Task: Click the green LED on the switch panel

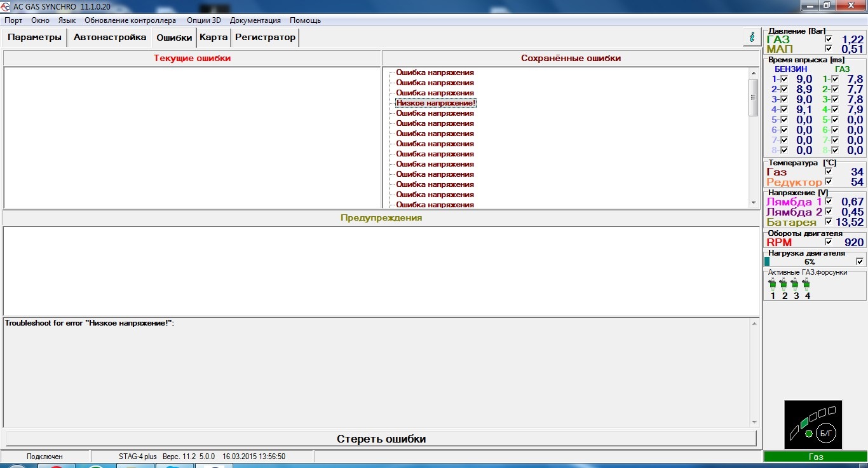Action: pos(808,434)
